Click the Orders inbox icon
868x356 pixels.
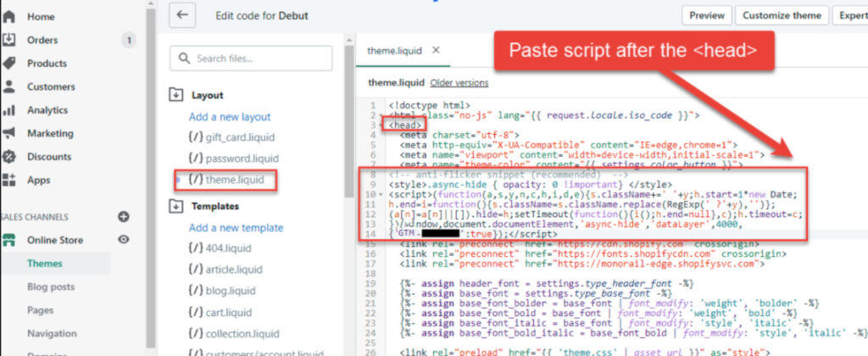(x=8, y=40)
